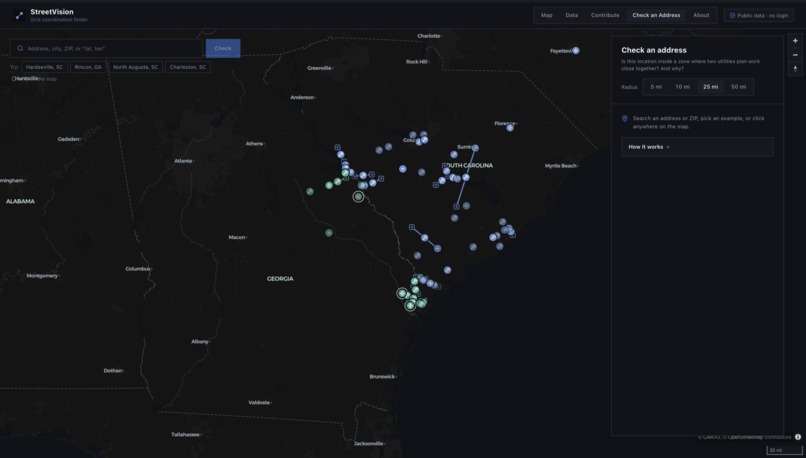
Task: Click the Montgomery city label
Action: click(42, 276)
